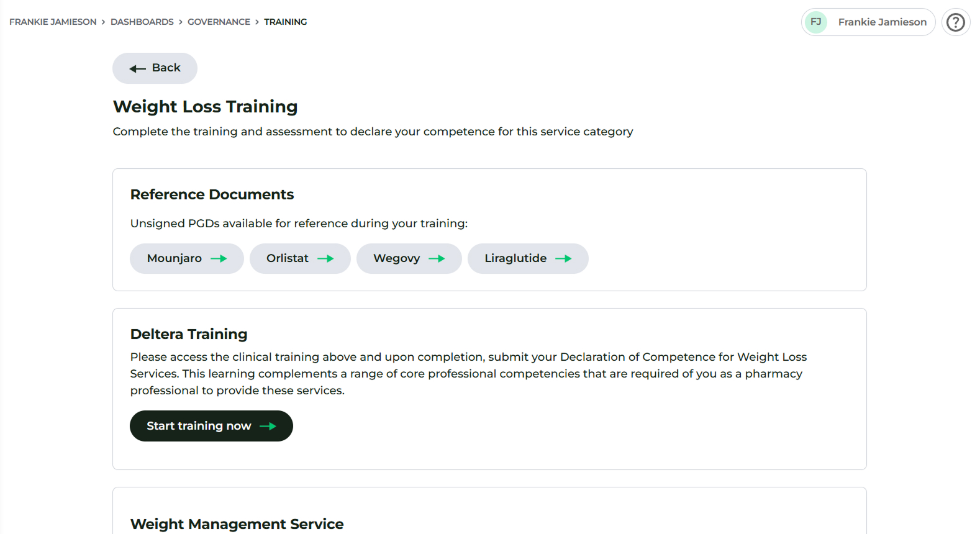Viewport: 980px width, 534px height.
Task: Click the FJ avatar circle
Action: (x=815, y=22)
